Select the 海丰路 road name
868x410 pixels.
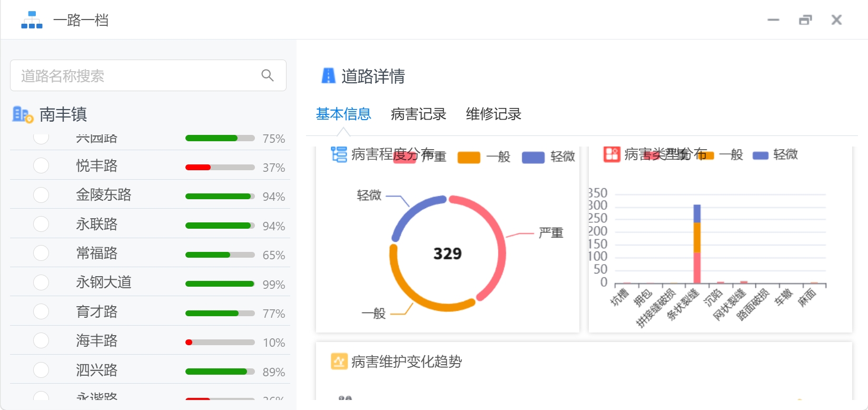pos(97,340)
